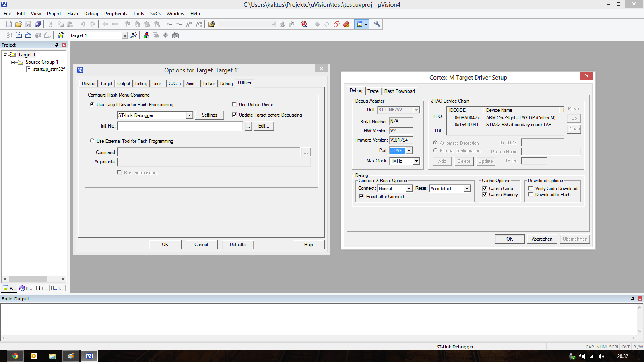
Task: Click the Undo toolbar icon
Action: click(83, 24)
